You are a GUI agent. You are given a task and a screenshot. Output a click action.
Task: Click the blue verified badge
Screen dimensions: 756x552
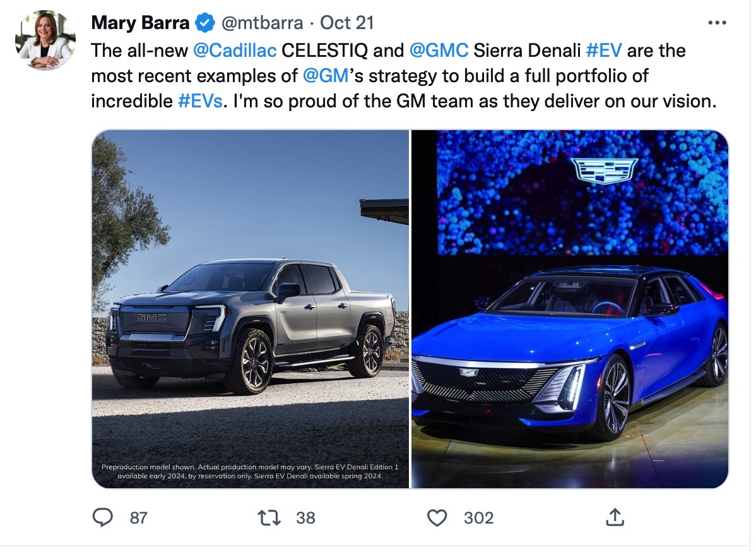[x=205, y=23]
